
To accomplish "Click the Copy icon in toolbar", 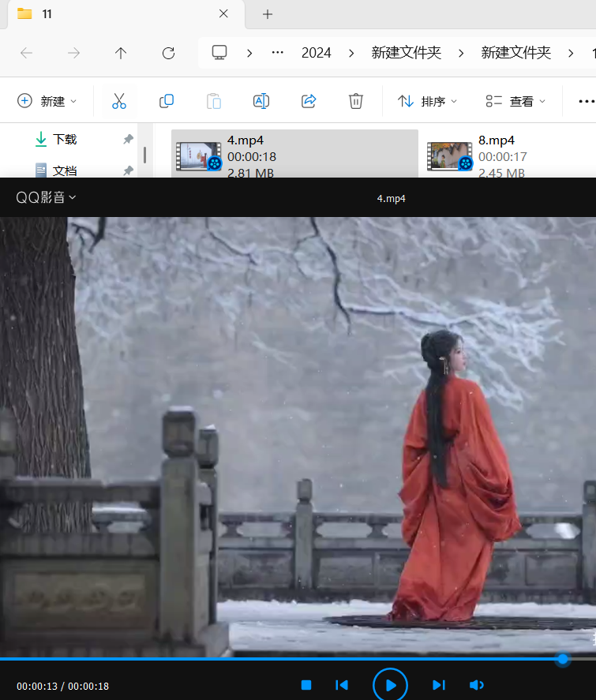I will tap(167, 101).
